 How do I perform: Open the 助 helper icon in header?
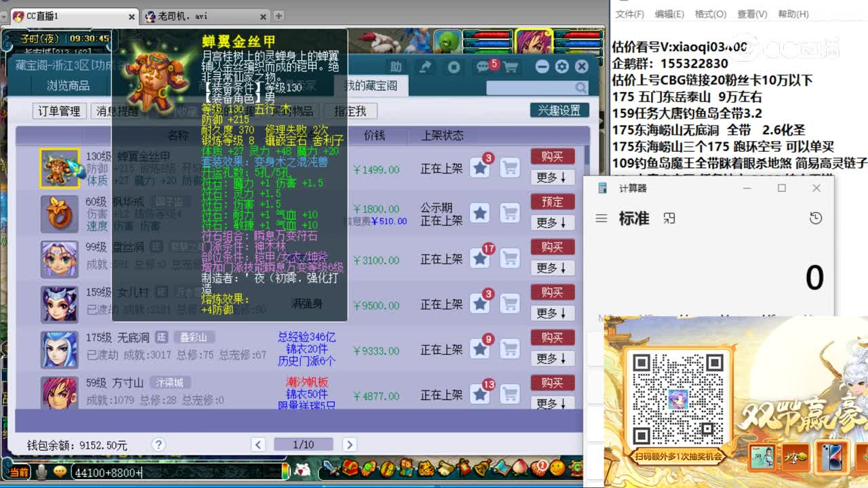coord(396,66)
